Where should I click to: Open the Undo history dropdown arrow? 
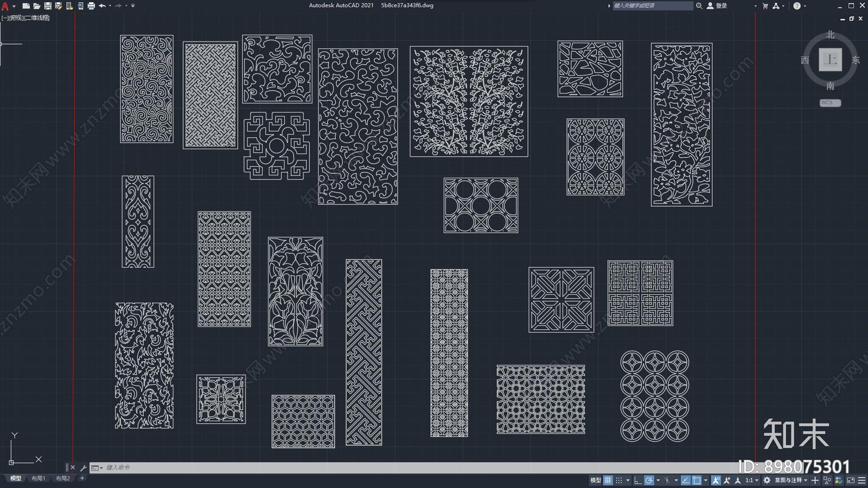(110, 6)
